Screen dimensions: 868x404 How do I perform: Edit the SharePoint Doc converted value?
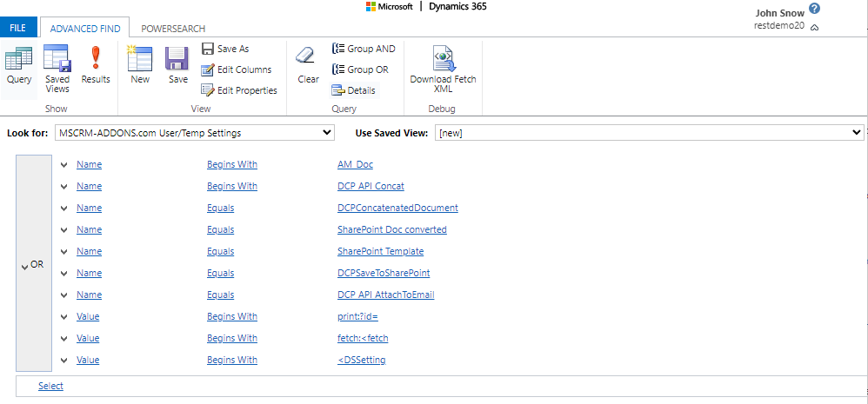pos(392,229)
